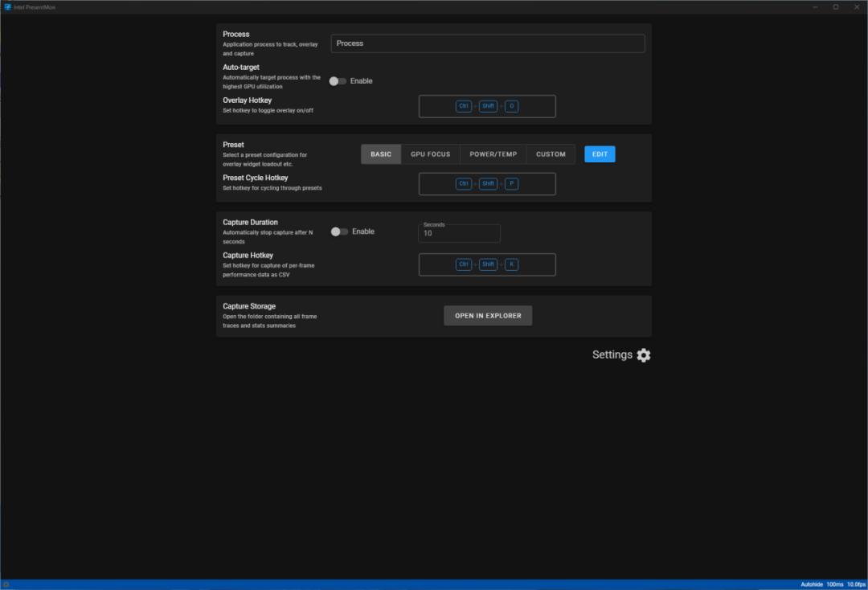Toggle Auto-target Enable switch
The height and width of the screenshot is (590, 868).
coord(337,81)
